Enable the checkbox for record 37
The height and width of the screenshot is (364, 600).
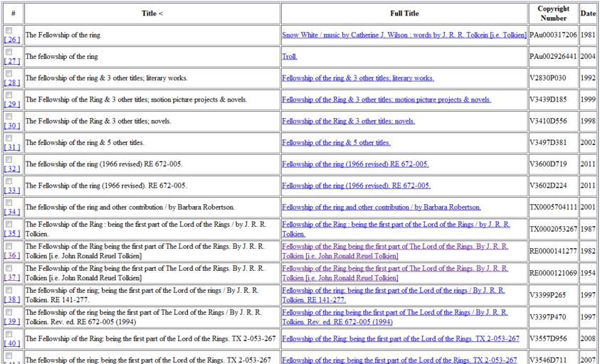[x=9, y=268]
